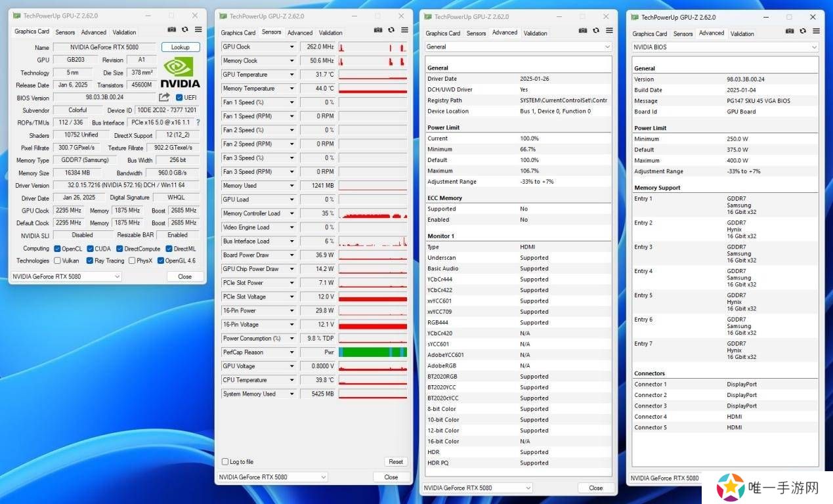Switch to Sensors tab in first window

[x=65, y=32]
